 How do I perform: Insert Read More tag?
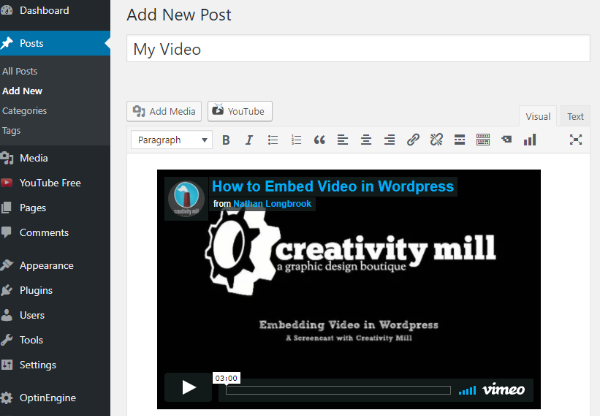[460, 140]
